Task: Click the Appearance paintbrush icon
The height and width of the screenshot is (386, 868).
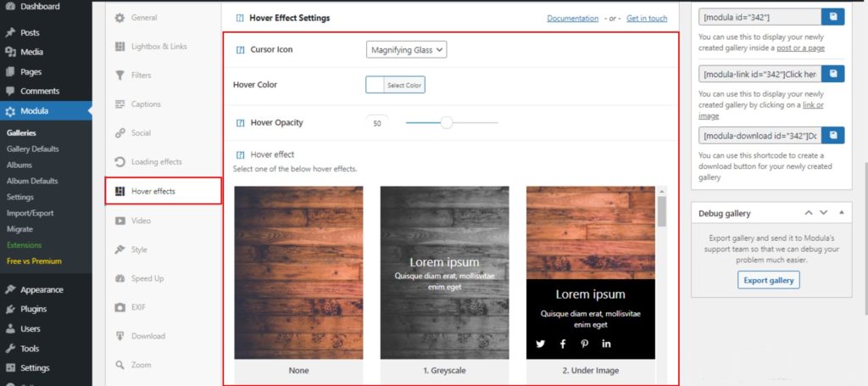Action: coord(10,289)
